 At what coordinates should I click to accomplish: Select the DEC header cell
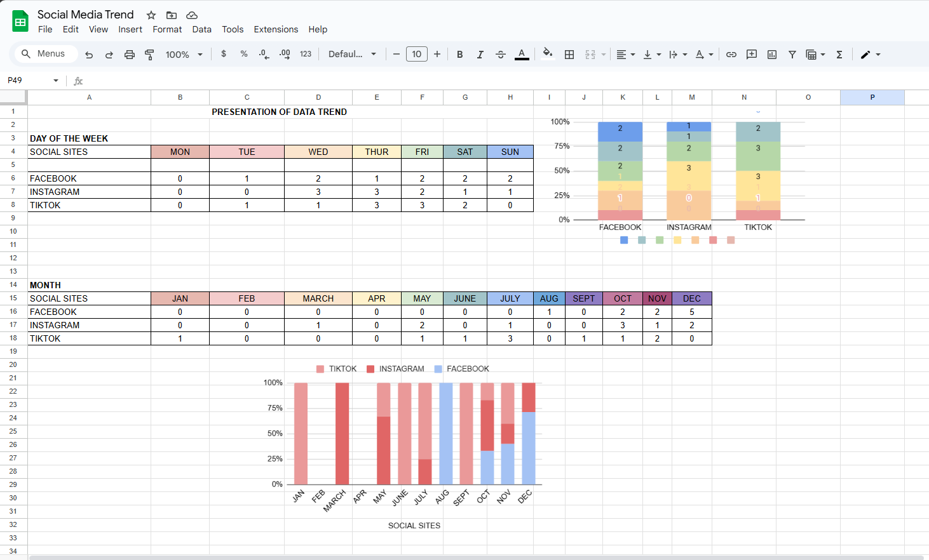point(692,298)
